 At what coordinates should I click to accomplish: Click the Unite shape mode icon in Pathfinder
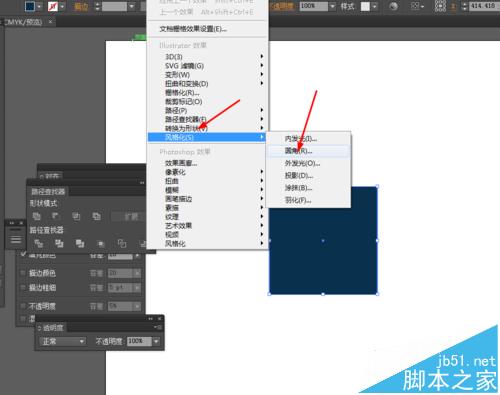coord(37,216)
